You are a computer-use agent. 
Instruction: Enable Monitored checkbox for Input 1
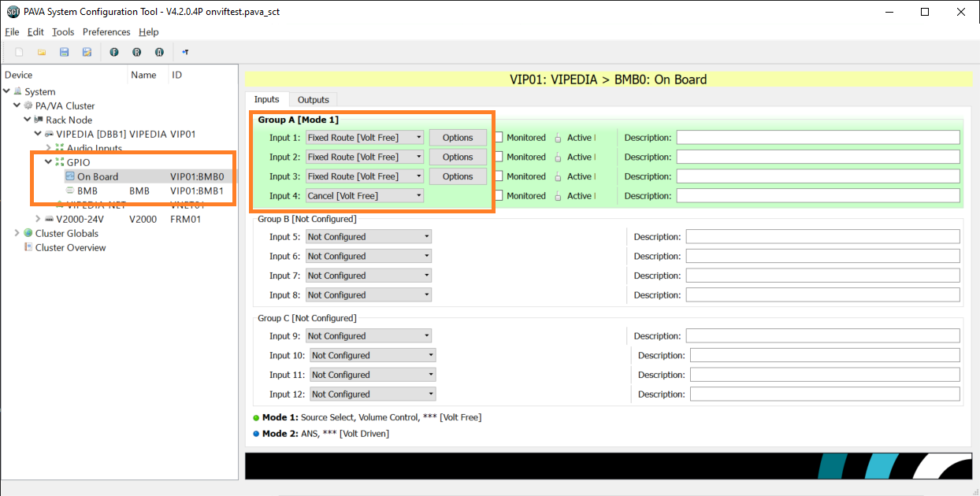click(499, 138)
